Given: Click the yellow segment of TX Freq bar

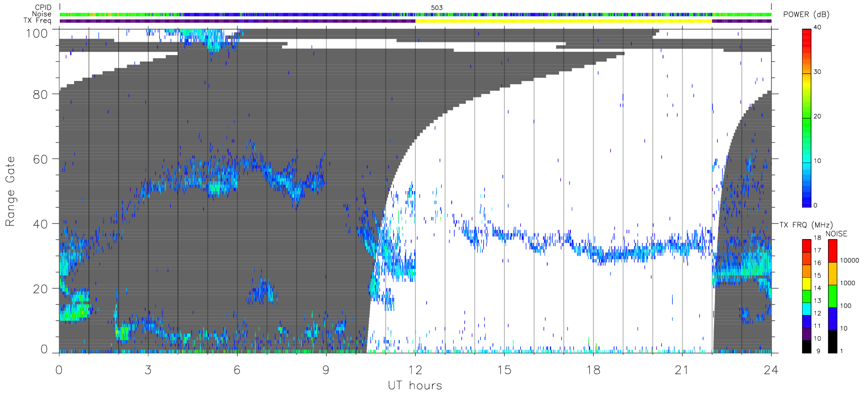Looking at the screenshot, I should tap(563, 21).
